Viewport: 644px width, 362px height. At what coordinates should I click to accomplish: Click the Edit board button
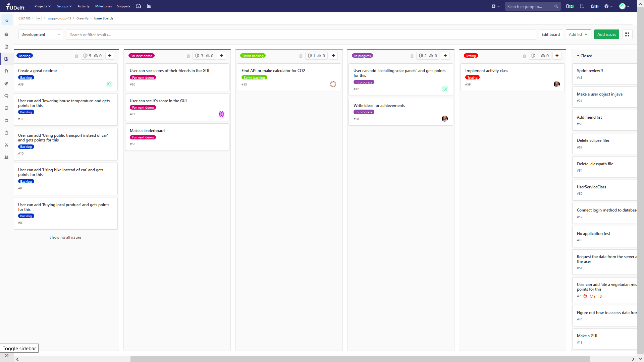pyautogui.click(x=550, y=35)
